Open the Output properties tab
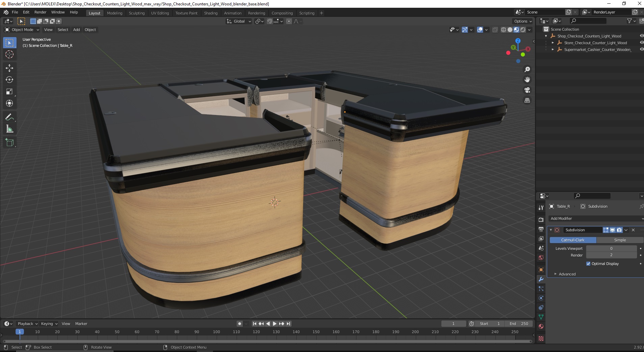644x352 pixels. tap(541, 229)
